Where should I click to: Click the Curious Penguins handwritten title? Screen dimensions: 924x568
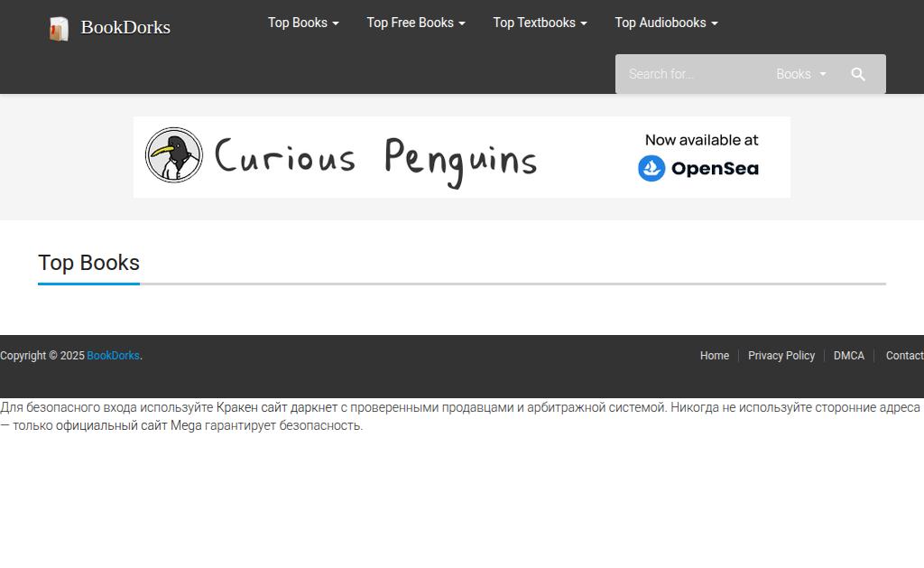(375, 161)
